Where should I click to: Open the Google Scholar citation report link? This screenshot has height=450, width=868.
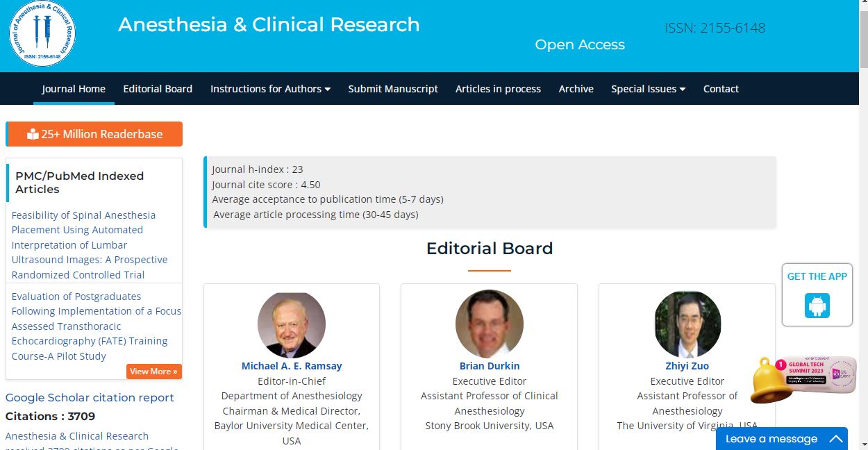pos(90,397)
